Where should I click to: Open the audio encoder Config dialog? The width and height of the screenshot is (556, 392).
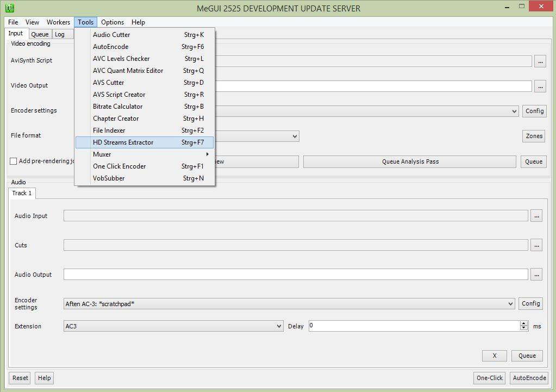click(530, 304)
